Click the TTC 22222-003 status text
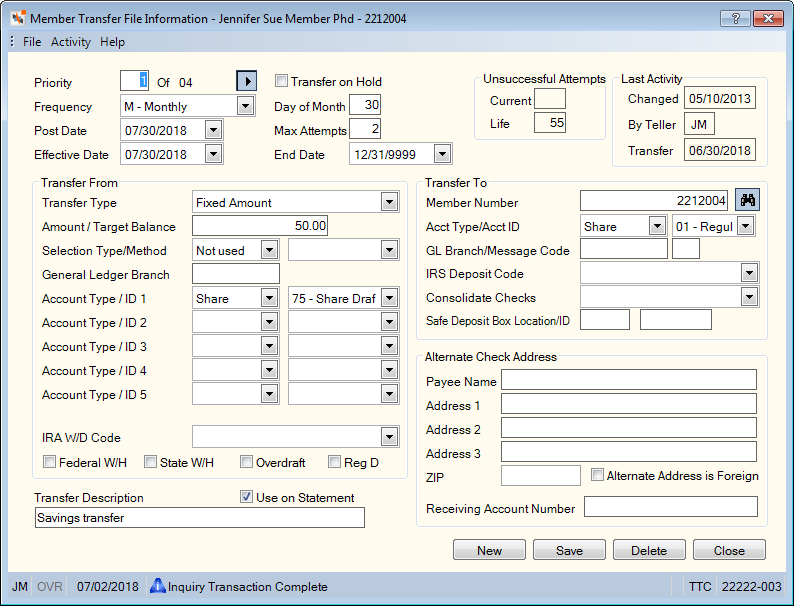This screenshot has height=606, width=794. pos(735,586)
